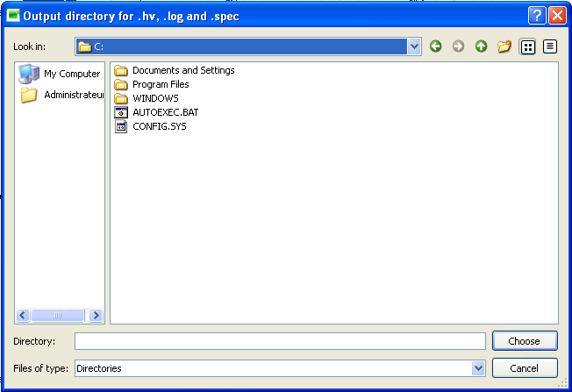Switch to List View icon

pos(528,46)
